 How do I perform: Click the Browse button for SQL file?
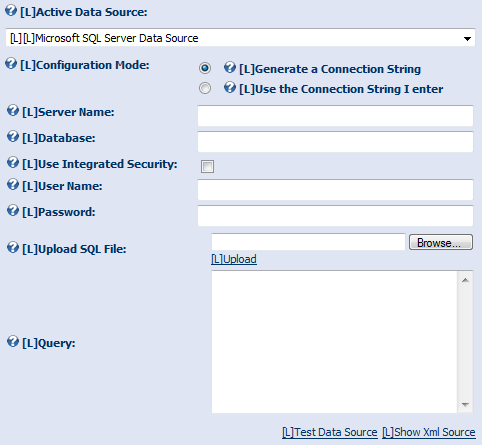441,242
